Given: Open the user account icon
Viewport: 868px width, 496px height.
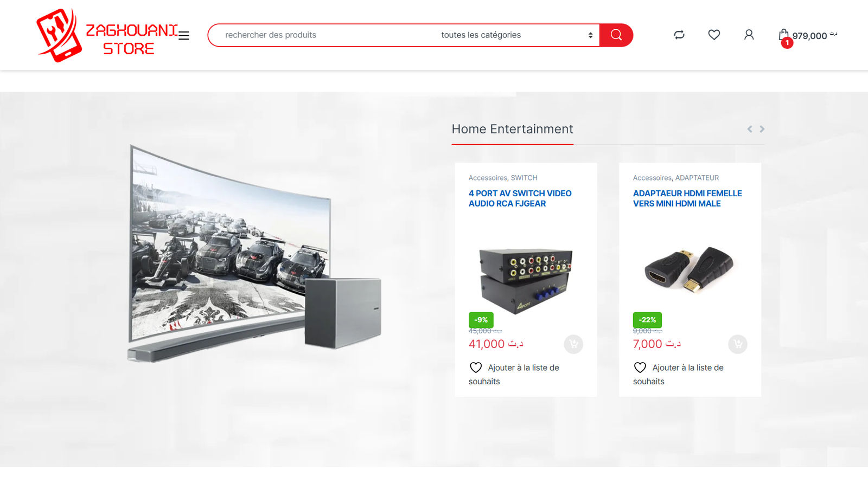Looking at the screenshot, I should click(749, 35).
